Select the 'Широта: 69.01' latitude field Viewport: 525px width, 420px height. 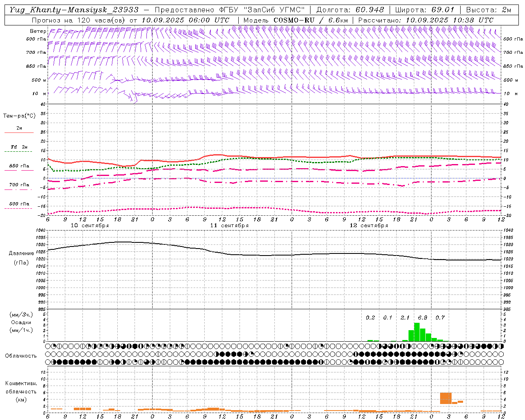click(425, 9)
